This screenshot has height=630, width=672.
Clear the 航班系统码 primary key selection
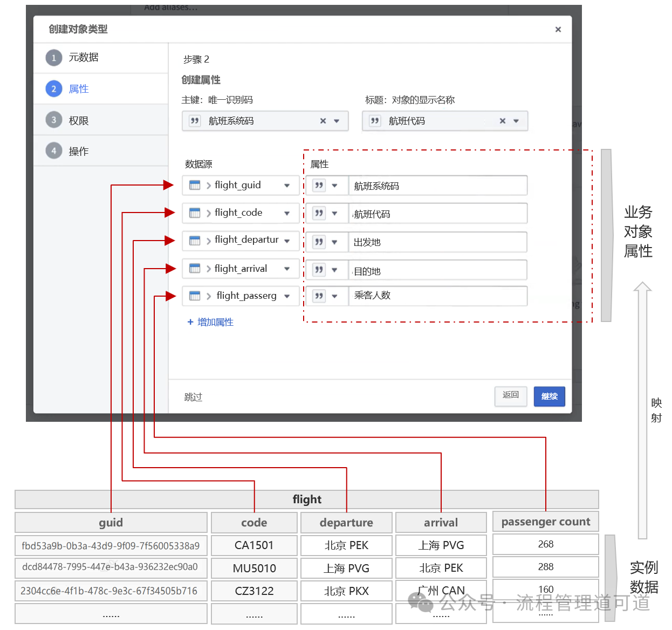click(323, 121)
